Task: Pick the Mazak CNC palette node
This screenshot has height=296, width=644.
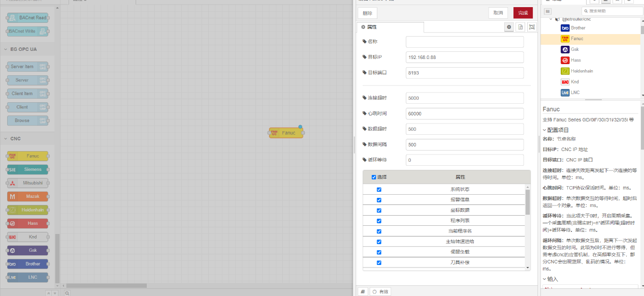Action: pyautogui.click(x=28, y=196)
